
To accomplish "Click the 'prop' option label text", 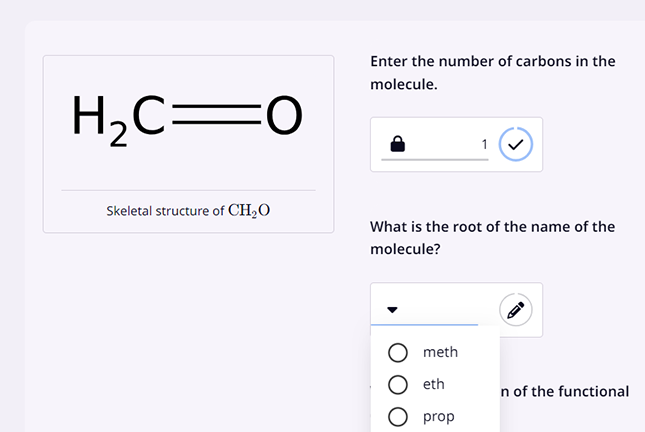I will (x=438, y=417).
